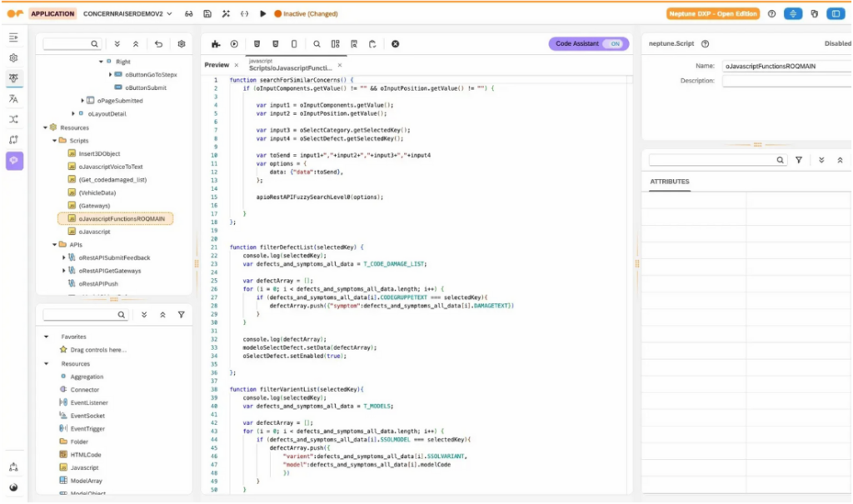
Task: Run the application with the play icon
Action: coord(263,14)
